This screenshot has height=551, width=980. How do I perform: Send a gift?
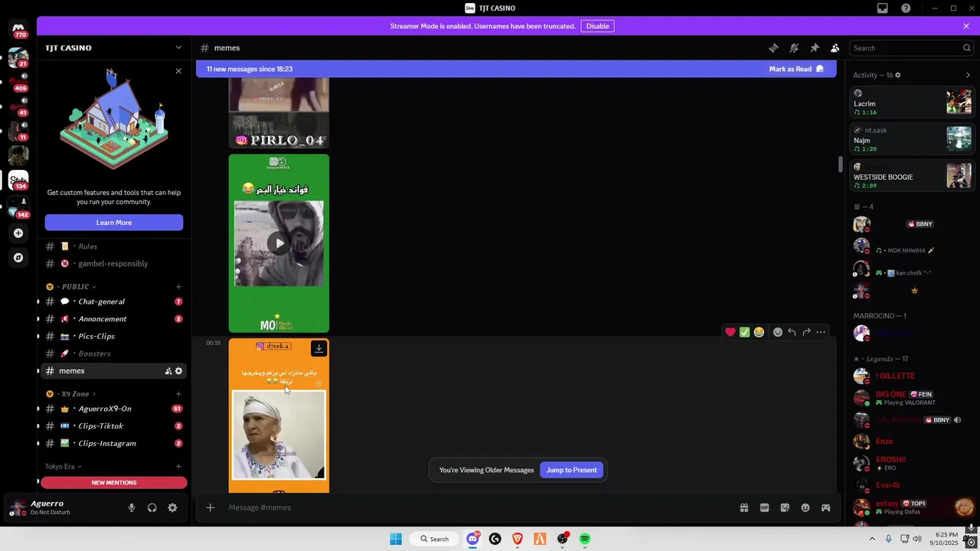tap(743, 507)
